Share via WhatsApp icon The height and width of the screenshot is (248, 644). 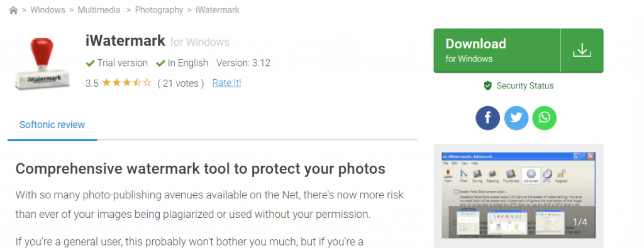pos(544,118)
